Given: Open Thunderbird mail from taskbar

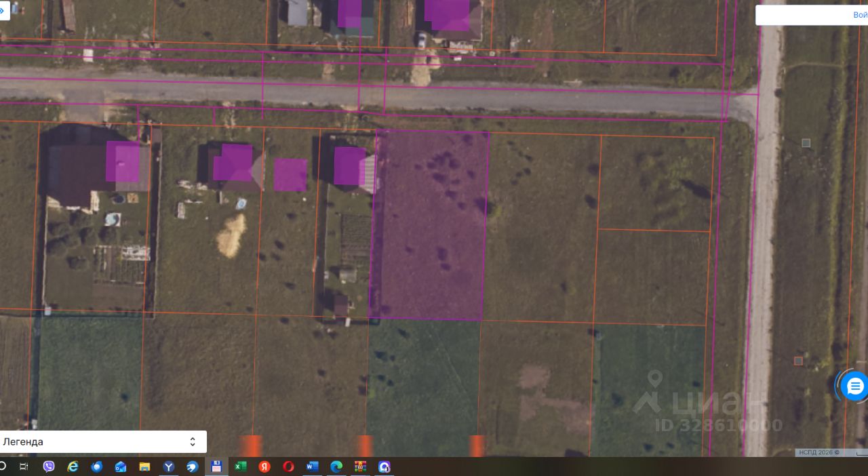Looking at the screenshot, I should click(x=96, y=467).
